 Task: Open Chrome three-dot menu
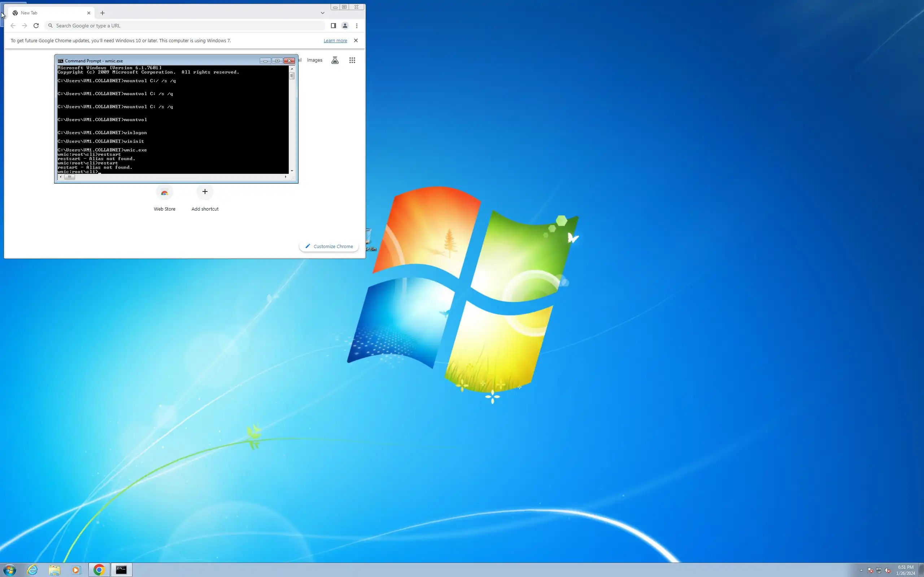pos(357,26)
